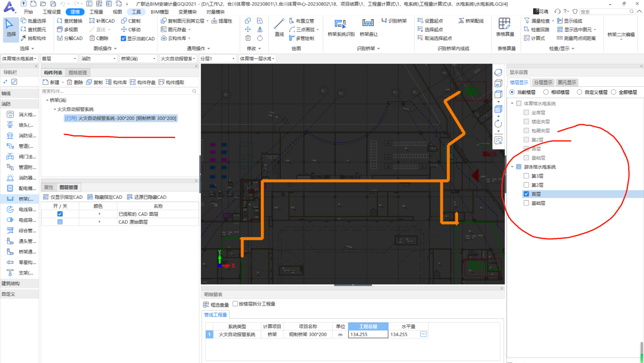The image size is (644, 363).
Task: Select 相邻楼层 radio button
Action: click(x=546, y=92)
